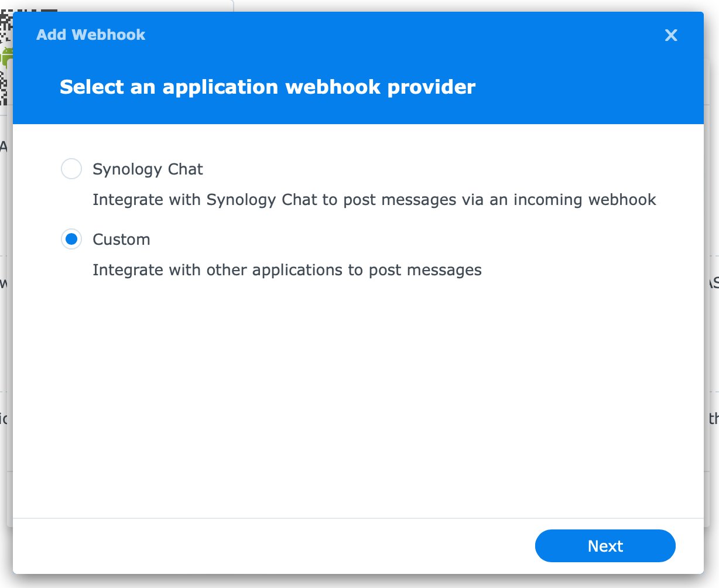Select the Synology Chat radio button

71,169
